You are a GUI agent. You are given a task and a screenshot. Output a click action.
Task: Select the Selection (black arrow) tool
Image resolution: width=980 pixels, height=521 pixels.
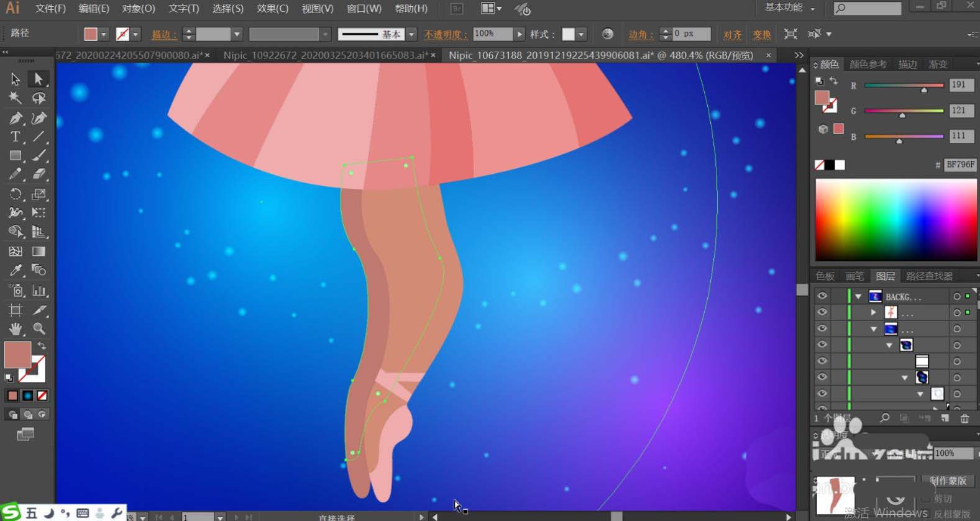click(15, 79)
